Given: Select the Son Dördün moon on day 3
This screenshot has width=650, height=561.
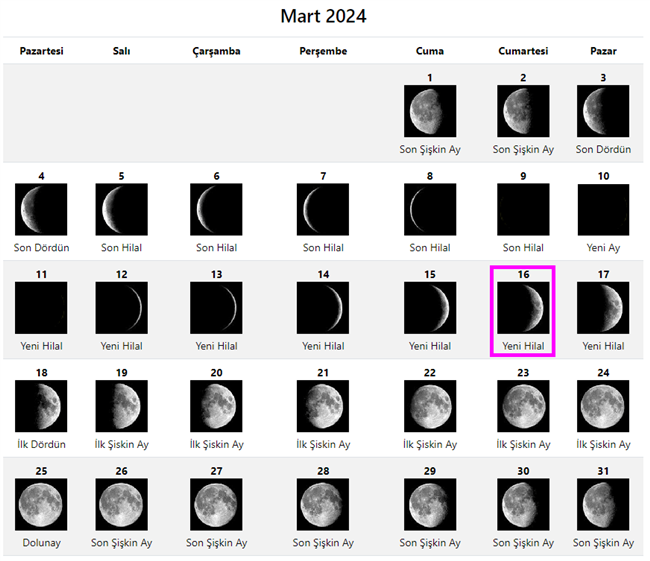Looking at the screenshot, I should [603, 111].
